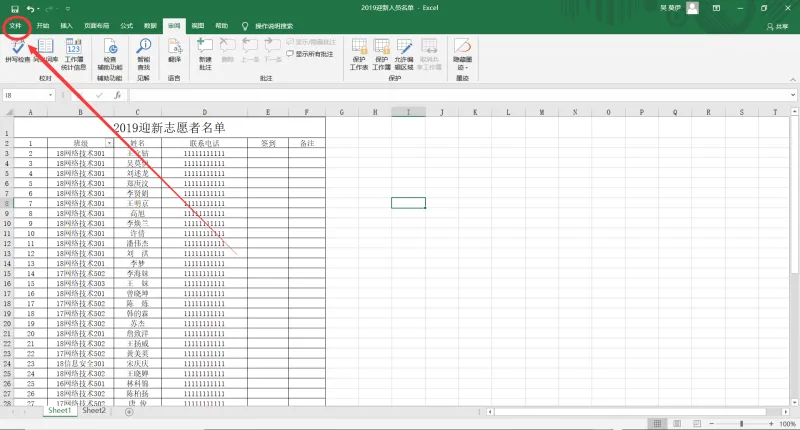Toggle Show All Comments (显示所有批注)

tap(310, 54)
